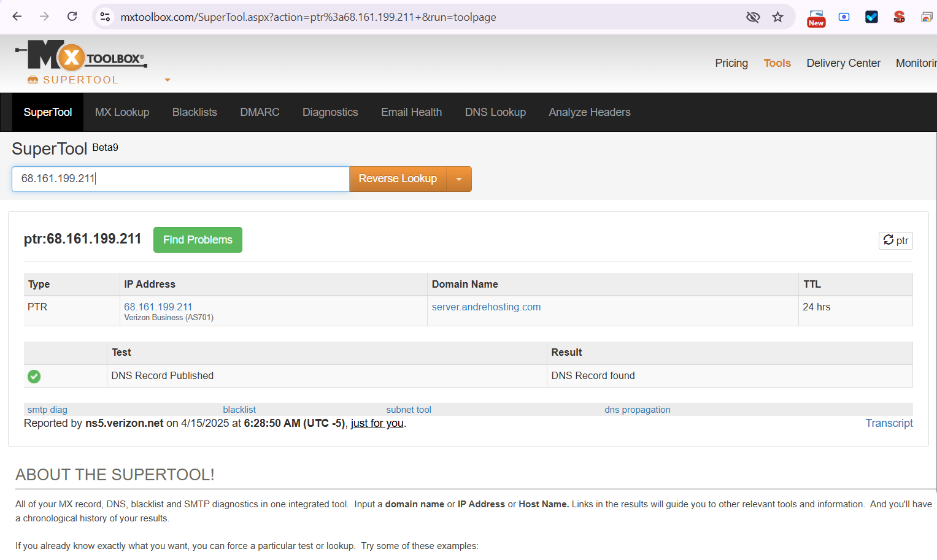
Task: Click the ns5.verizon.net reporter name
Action: [x=125, y=423]
